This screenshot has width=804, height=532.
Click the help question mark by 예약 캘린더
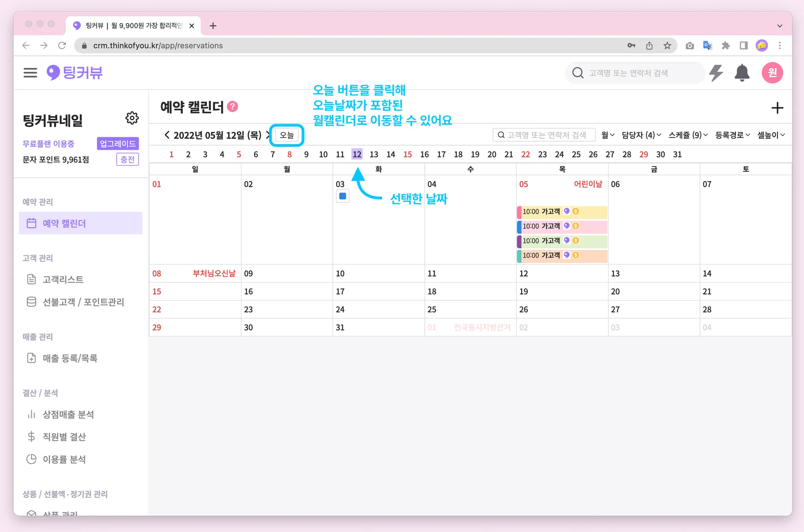coord(233,107)
